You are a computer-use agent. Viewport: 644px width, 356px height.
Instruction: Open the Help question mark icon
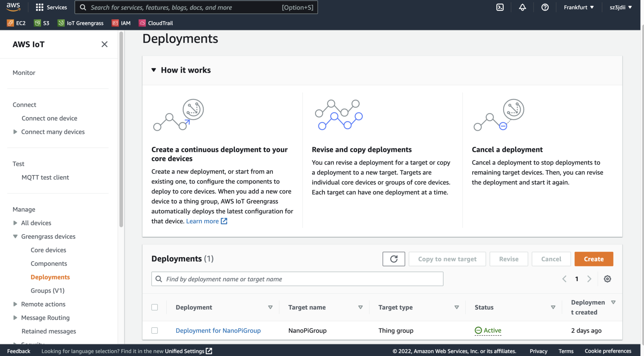[545, 7]
